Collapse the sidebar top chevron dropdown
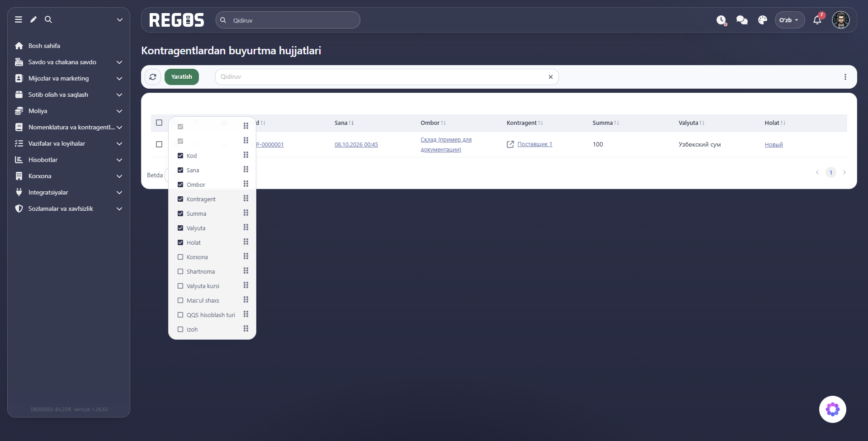868x441 pixels. (120, 19)
